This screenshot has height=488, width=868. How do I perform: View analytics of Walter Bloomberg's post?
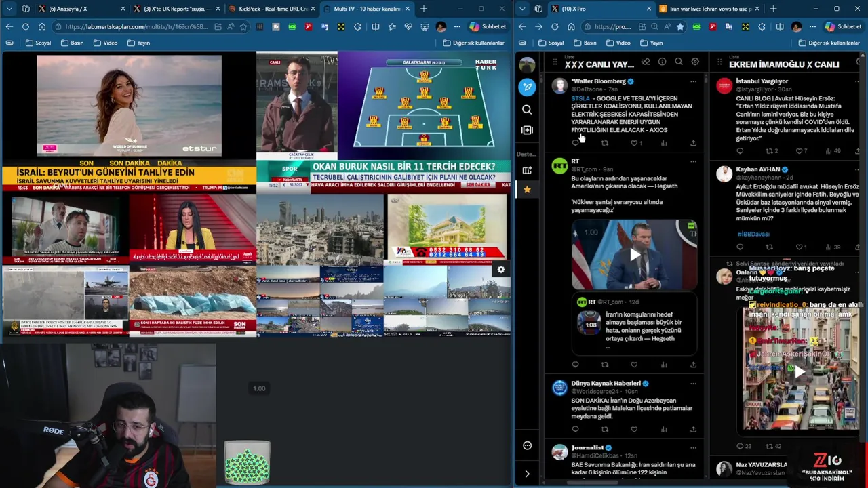click(x=664, y=143)
